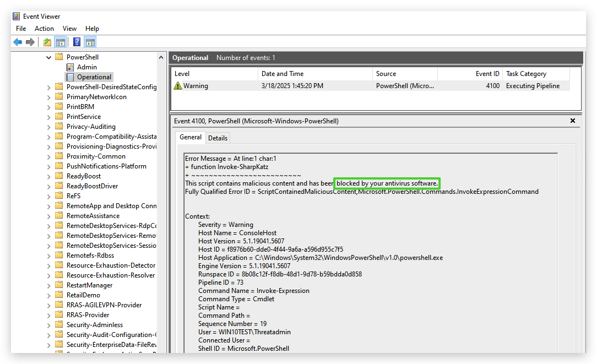This screenshot has height=364, width=597.
Task: Expand the PrintService node
Action: [48, 117]
